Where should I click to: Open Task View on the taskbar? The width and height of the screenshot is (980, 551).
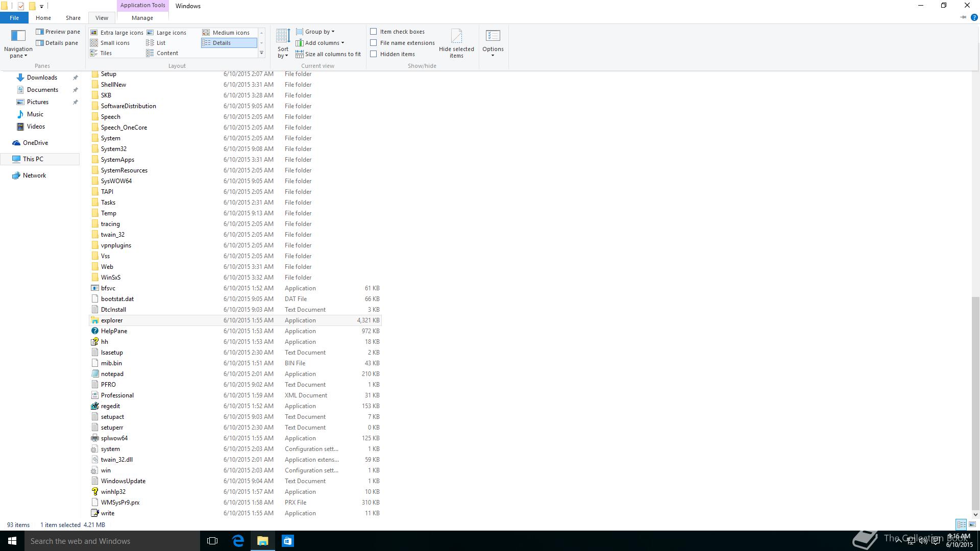coord(212,541)
